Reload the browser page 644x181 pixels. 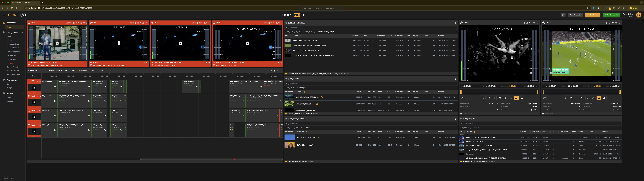click(x=12, y=8)
